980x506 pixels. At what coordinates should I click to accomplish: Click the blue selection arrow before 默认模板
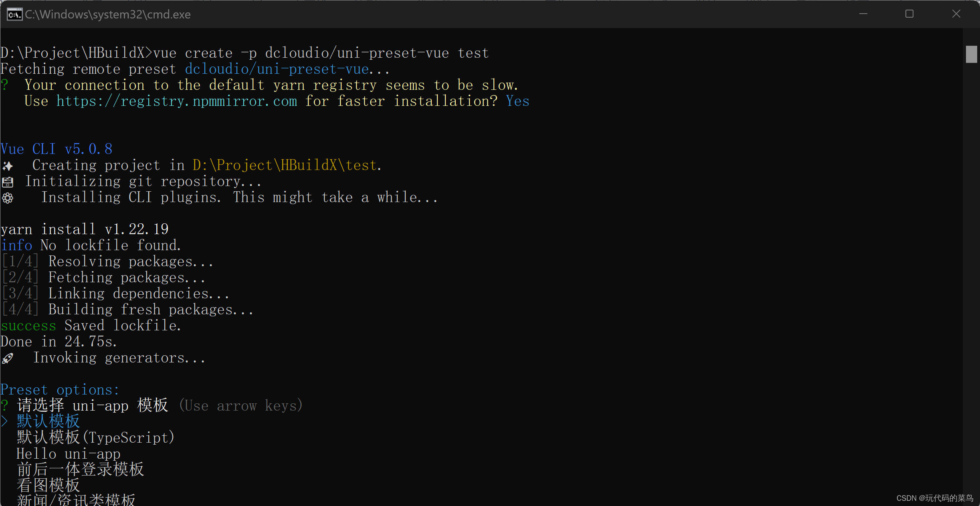(4, 421)
